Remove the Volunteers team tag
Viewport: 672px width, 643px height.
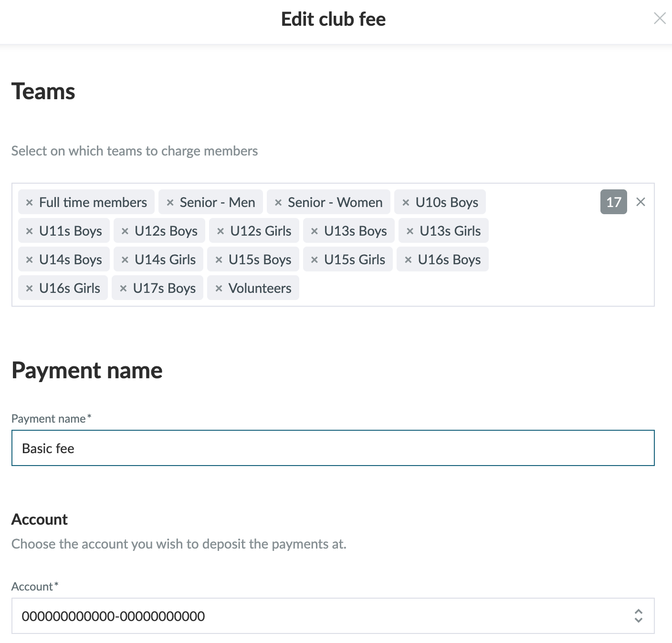219,288
